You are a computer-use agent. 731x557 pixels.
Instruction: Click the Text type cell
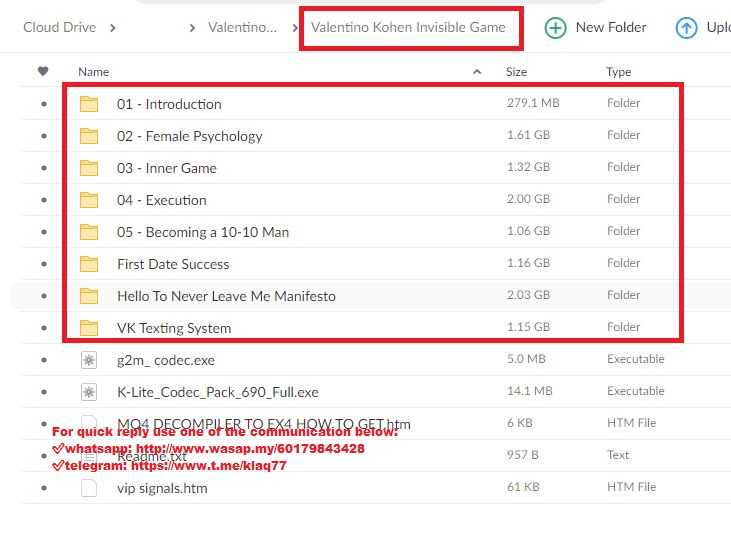(x=618, y=454)
